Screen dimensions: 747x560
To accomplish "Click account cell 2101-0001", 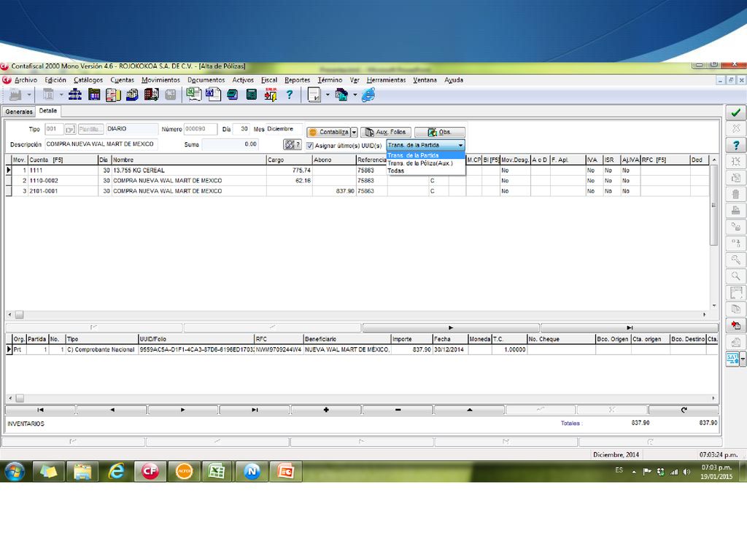I will click(63, 191).
